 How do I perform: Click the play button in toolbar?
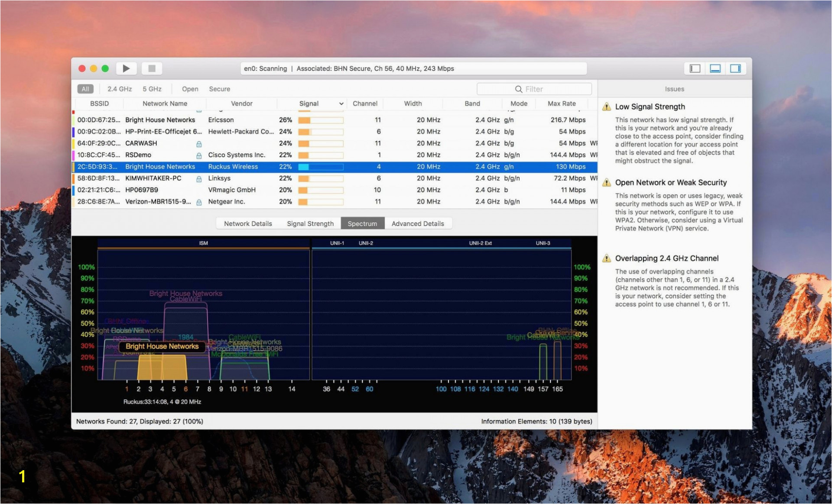point(127,68)
